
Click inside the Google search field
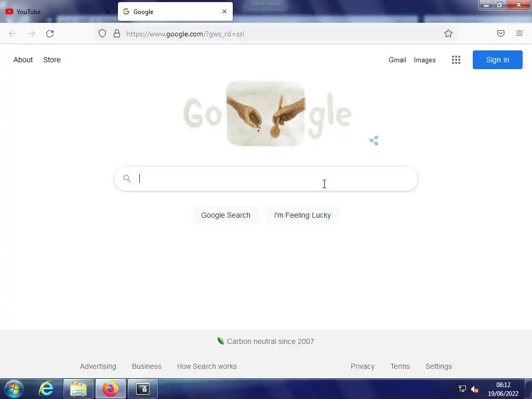265,179
